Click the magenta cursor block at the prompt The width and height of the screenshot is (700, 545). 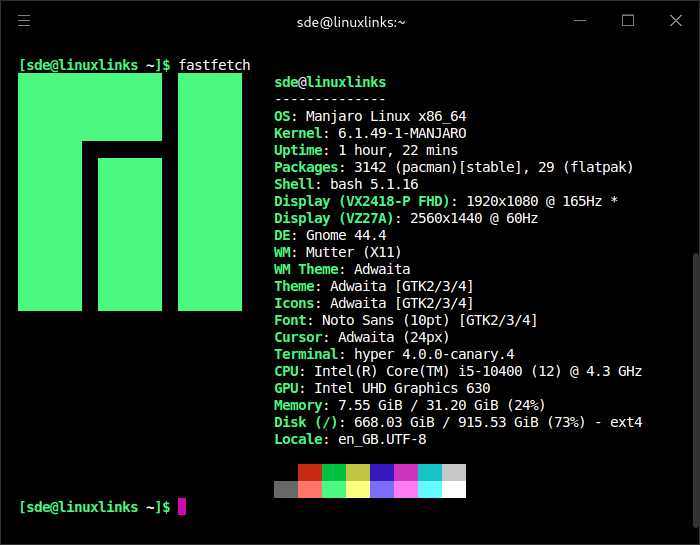click(x=182, y=507)
